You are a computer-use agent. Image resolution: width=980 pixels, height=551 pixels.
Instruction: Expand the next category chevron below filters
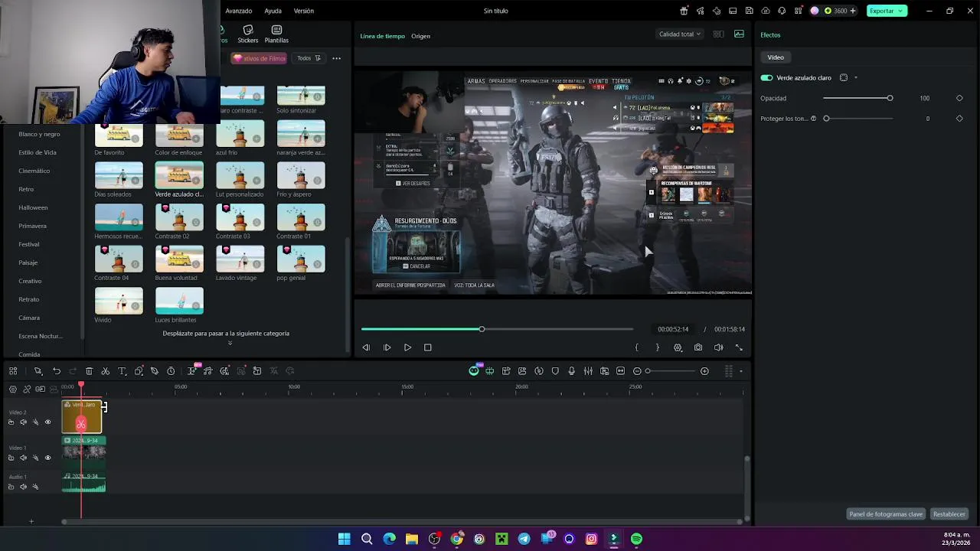click(x=230, y=343)
